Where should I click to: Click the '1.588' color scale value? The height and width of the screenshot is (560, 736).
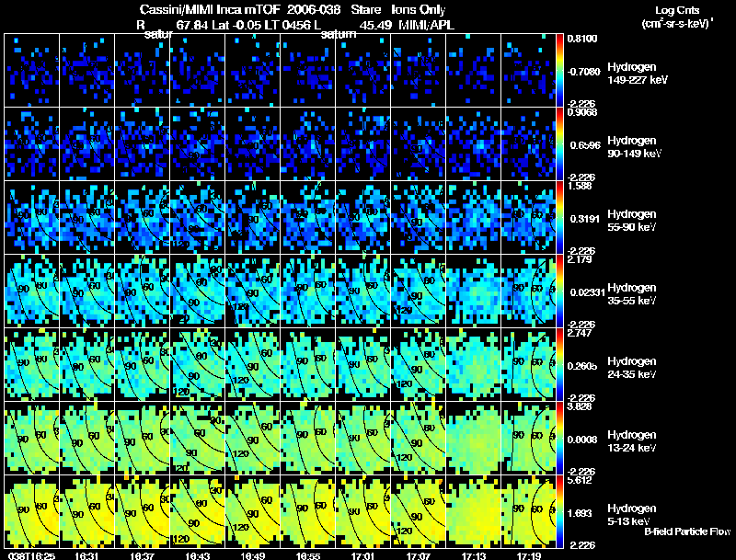580,186
